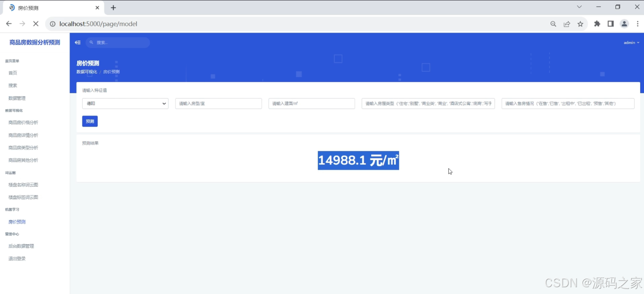This screenshot has width=644, height=294.
Task: Click the share icon in browser toolbar
Action: tap(567, 24)
